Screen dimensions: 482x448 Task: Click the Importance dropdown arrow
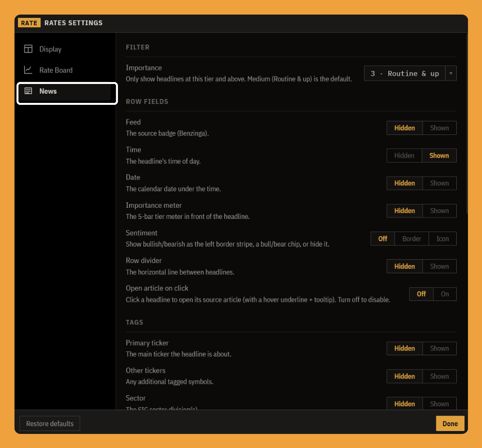(x=451, y=73)
